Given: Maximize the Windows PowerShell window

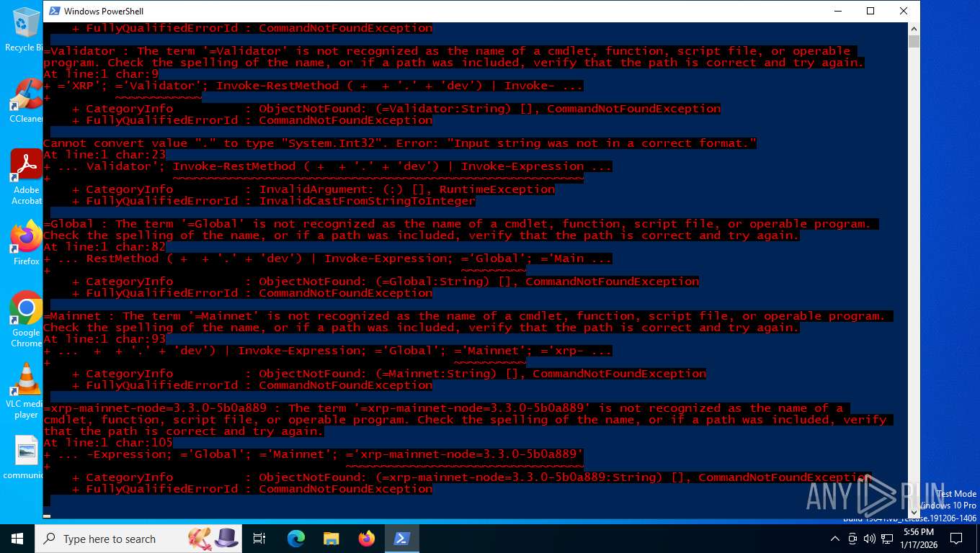Looking at the screenshot, I should pos(870,11).
